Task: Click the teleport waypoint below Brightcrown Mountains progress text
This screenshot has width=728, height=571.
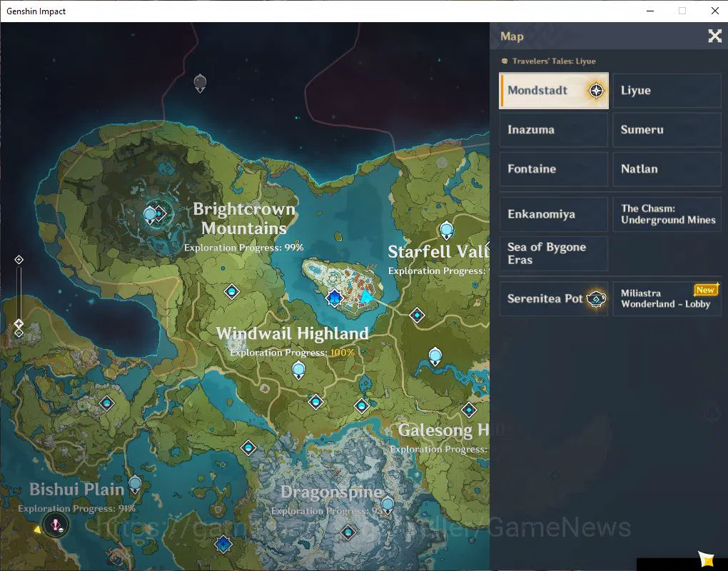Action: pyautogui.click(x=232, y=291)
